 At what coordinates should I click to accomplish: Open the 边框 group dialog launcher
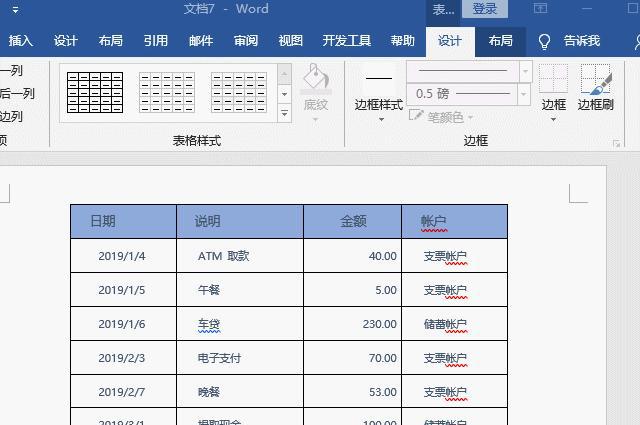pyautogui.click(x=616, y=143)
